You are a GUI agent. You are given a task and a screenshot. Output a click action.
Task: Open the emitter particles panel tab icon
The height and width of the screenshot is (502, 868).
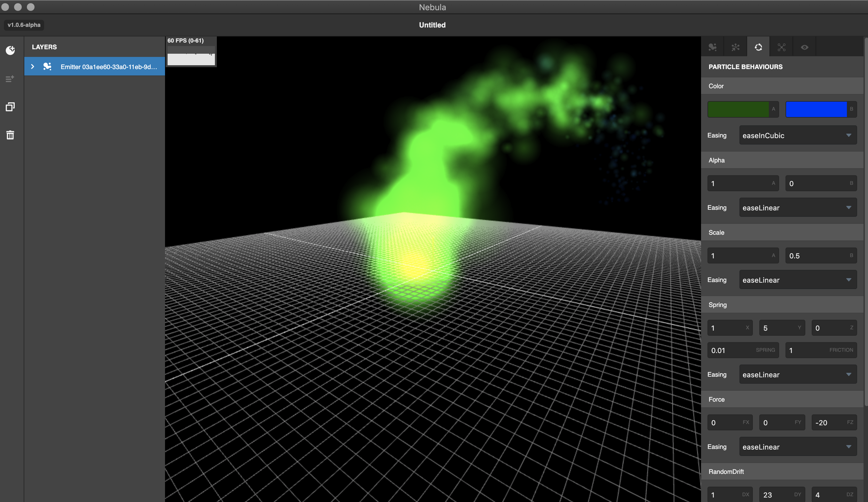pyautogui.click(x=712, y=47)
